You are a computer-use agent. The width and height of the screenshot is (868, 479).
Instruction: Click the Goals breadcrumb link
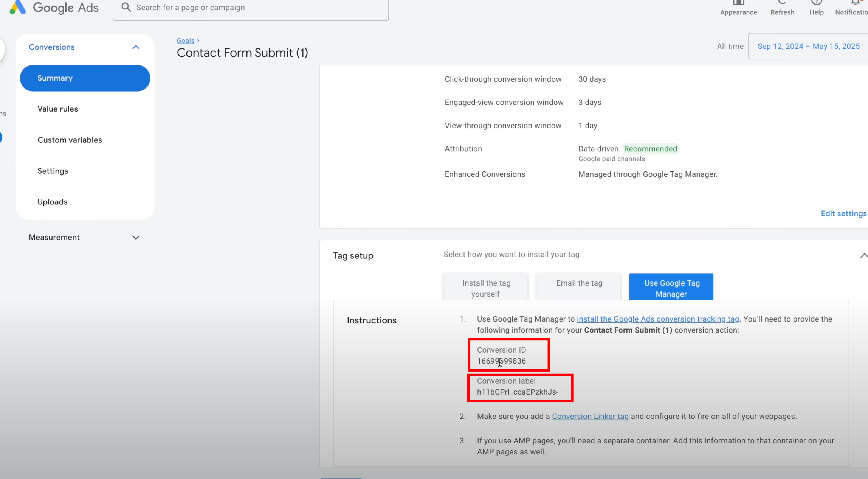185,40
